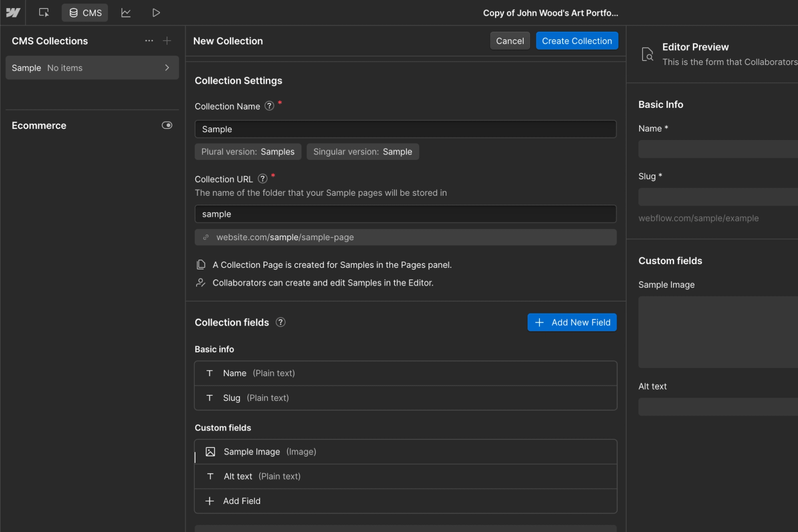Image resolution: width=798 pixels, height=532 pixels.
Task: Click Collection fields help question icon
Action: coord(280,322)
